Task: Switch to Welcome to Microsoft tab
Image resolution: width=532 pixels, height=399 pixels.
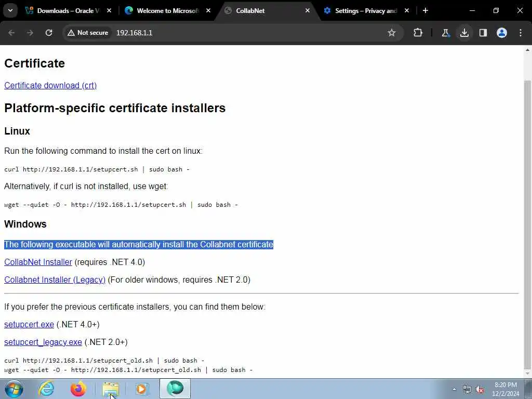Action: [167, 10]
